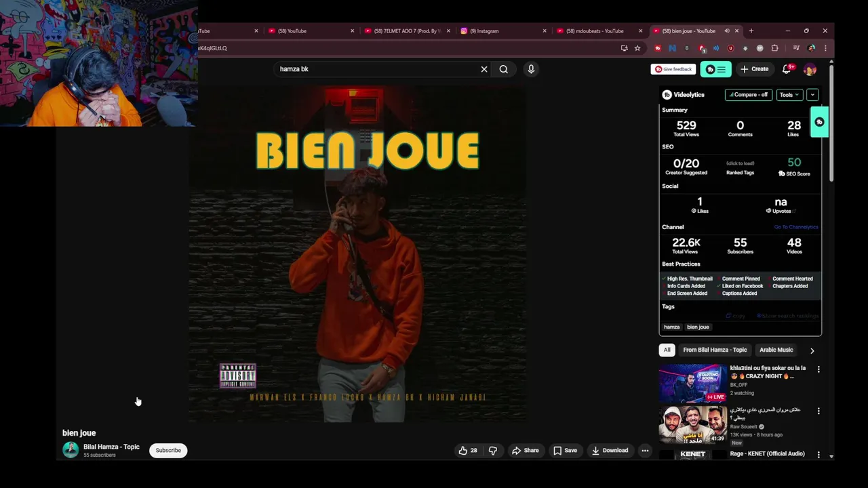Start voice search with microphone

click(531, 69)
